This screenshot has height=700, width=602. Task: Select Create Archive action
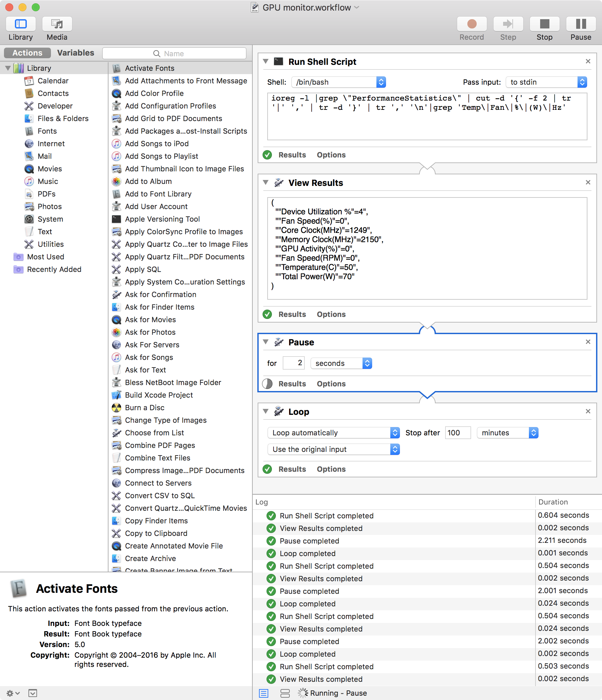click(180, 558)
